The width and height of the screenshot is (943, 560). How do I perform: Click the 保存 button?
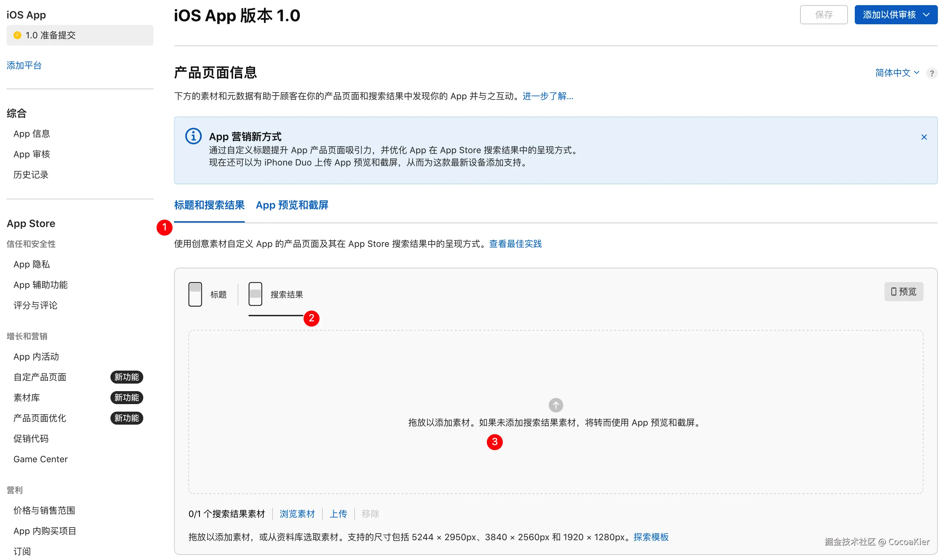(x=823, y=15)
